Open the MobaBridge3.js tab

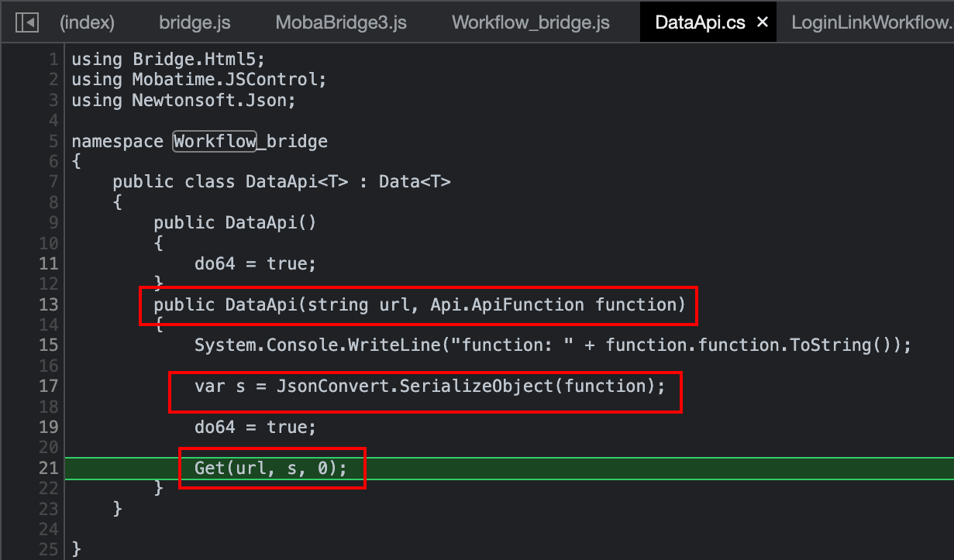pos(341,22)
